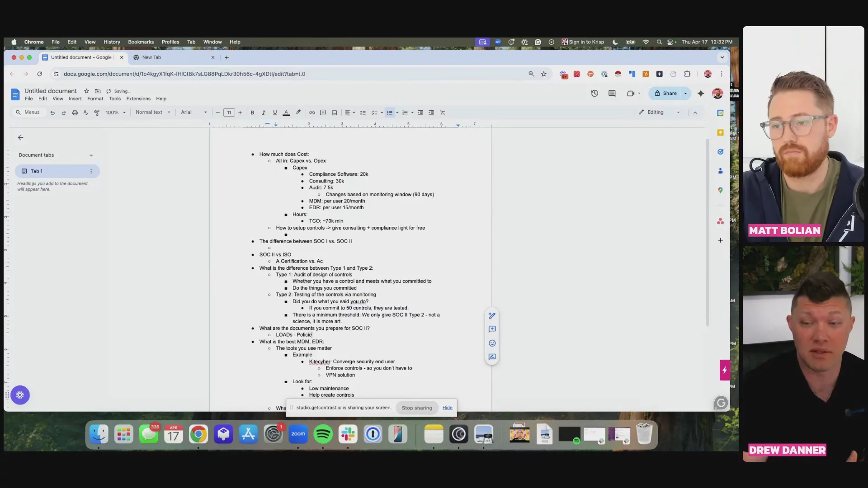868x488 pixels.
Task: Click the Share button
Action: pyautogui.click(x=665, y=94)
